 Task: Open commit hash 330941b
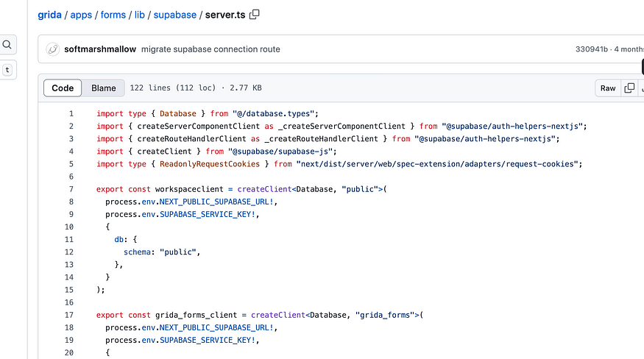tap(592, 49)
